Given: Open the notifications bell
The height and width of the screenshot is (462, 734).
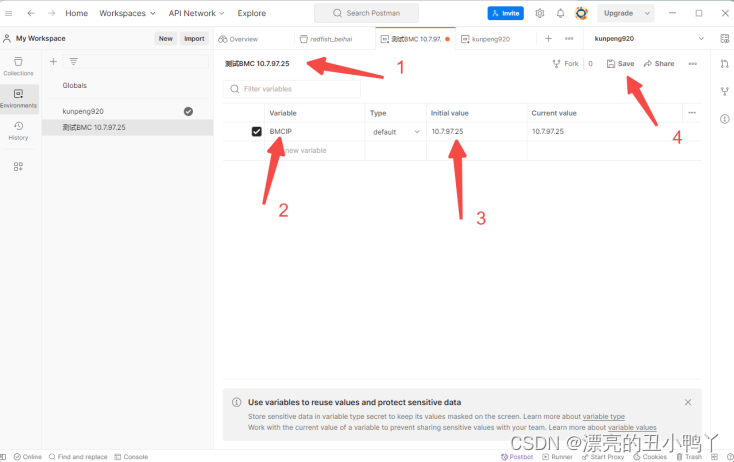Looking at the screenshot, I should 560,13.
